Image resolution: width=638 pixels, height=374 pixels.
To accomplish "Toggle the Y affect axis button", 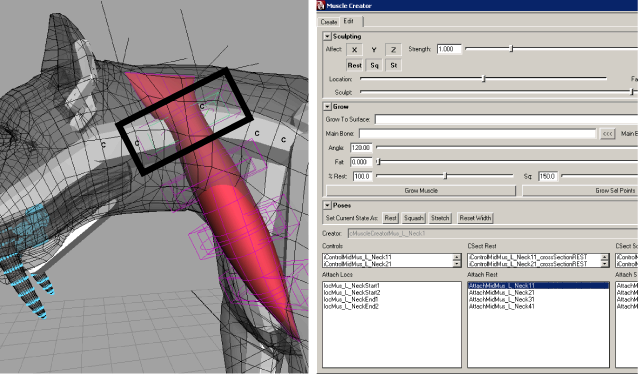I will (374, 50).
